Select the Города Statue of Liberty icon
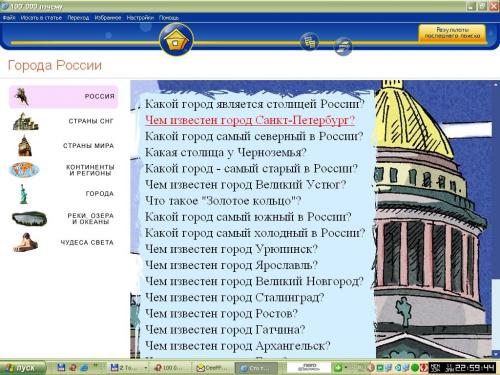The width and height of the screenshot is (500, 375). [23, 194]
